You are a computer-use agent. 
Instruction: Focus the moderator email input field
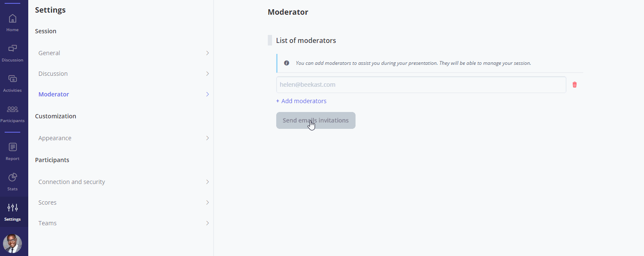coord(421,85)
